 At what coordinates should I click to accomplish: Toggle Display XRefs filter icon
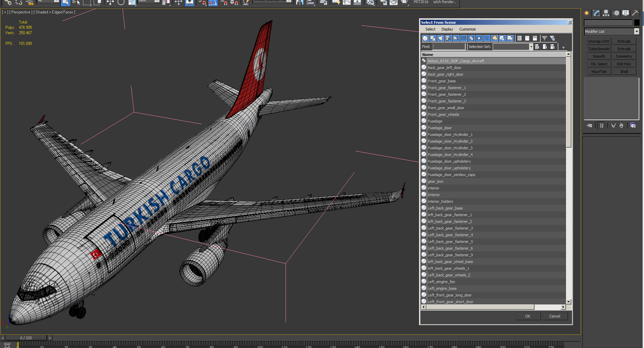479,38
